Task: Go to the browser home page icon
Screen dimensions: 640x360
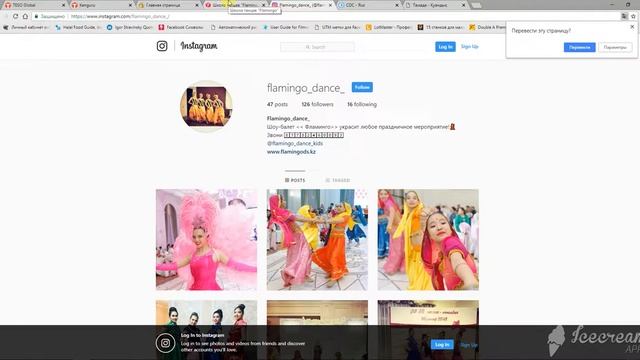Action: (25, 16)
